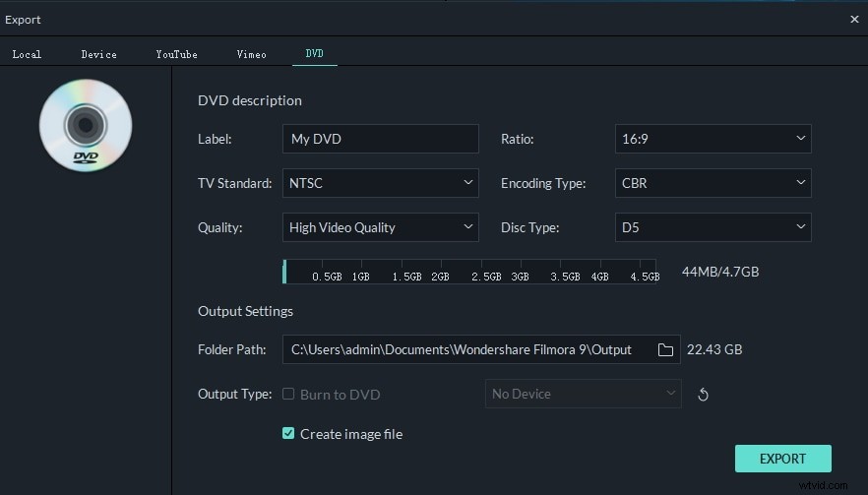The image size is (868, 495).
Task: Open the TV Standard NTSC dropdown
Action: 380,183
